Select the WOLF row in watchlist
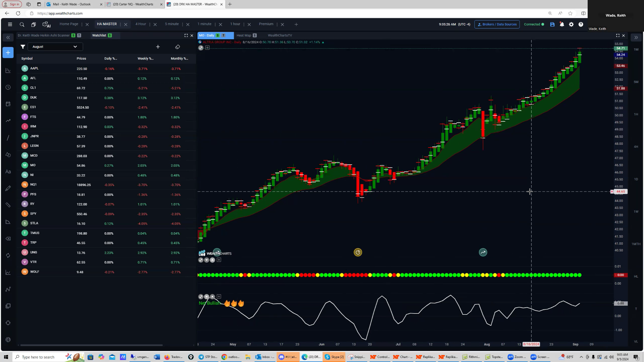This screenshot has width=644, height=362. (106, 272)
